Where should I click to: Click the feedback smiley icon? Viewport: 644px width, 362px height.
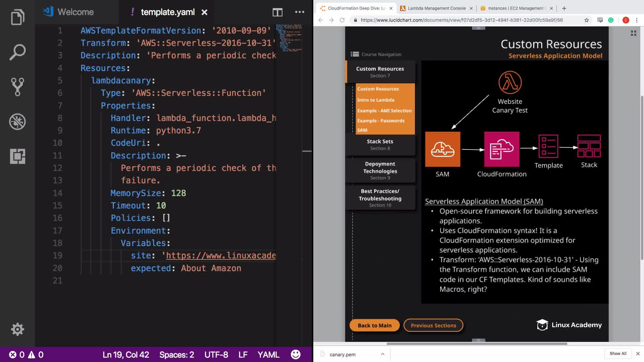(296, 354)
